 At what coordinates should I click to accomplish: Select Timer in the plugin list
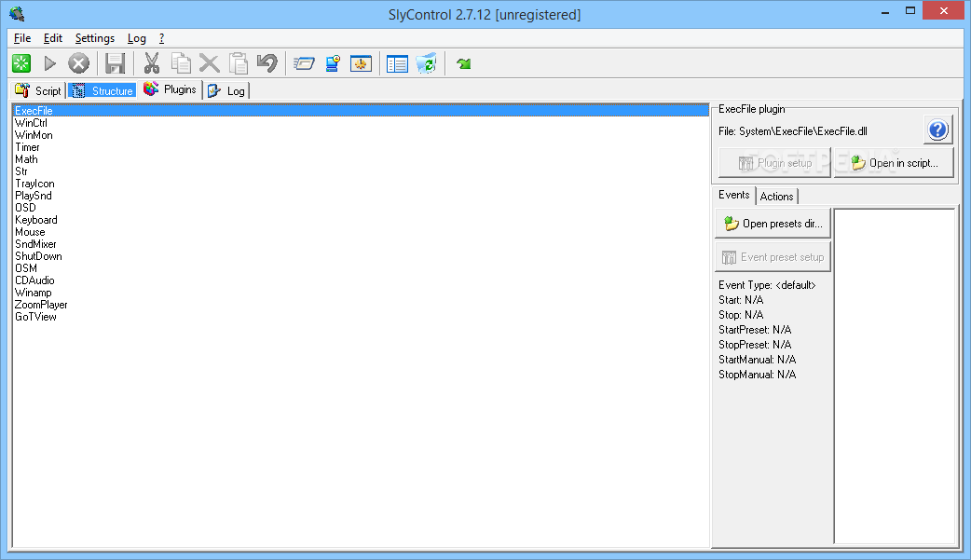pos(361,147)
